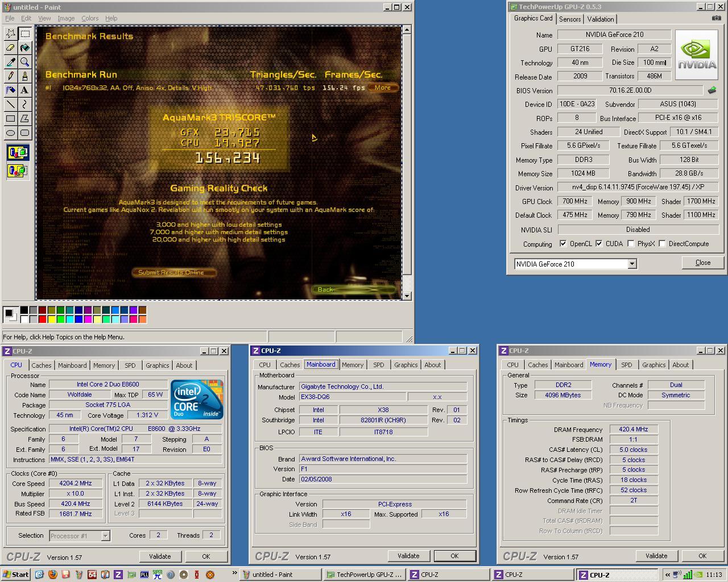Select the rectangular Select tool in Paint
The width and height of the screenshot is (728, 582).
pos(24,34)
